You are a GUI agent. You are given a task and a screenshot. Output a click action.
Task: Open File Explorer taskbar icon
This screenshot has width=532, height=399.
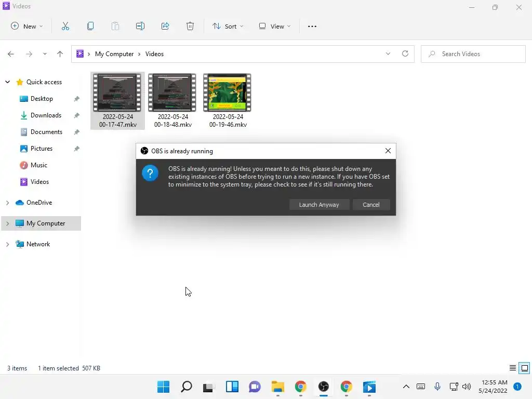click(278, 387)
